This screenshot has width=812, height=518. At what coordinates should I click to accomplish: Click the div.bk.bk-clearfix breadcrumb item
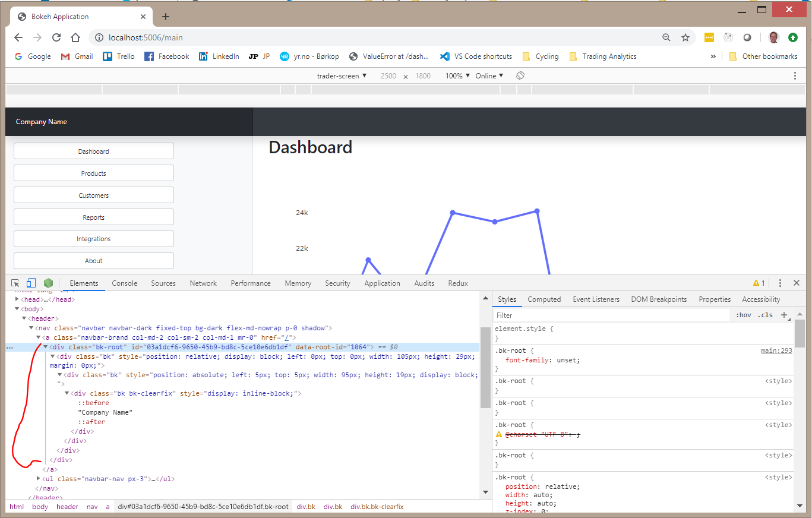click(377, 506)
